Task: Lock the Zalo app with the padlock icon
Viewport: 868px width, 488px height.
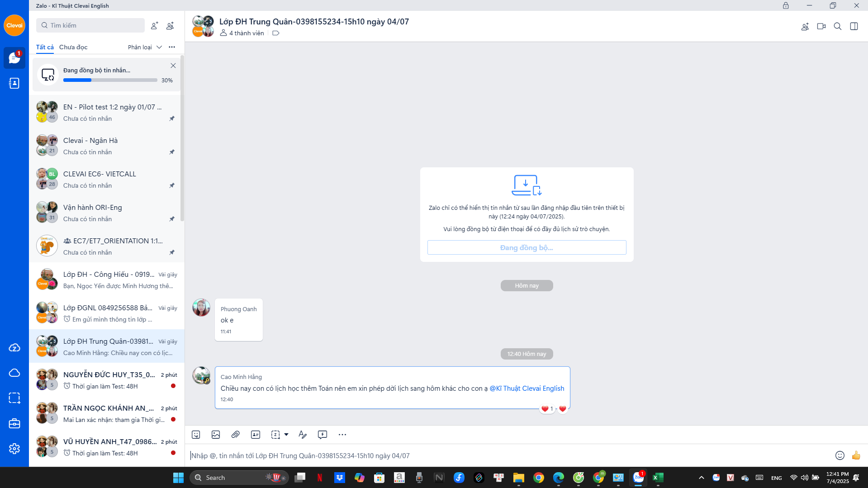Action: point(786,5)
